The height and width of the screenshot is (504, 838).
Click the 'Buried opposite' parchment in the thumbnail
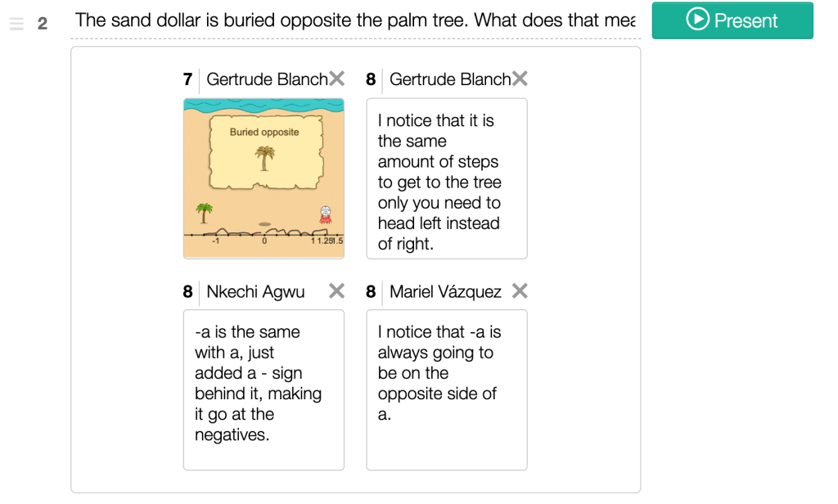click(x=264, y=152)
